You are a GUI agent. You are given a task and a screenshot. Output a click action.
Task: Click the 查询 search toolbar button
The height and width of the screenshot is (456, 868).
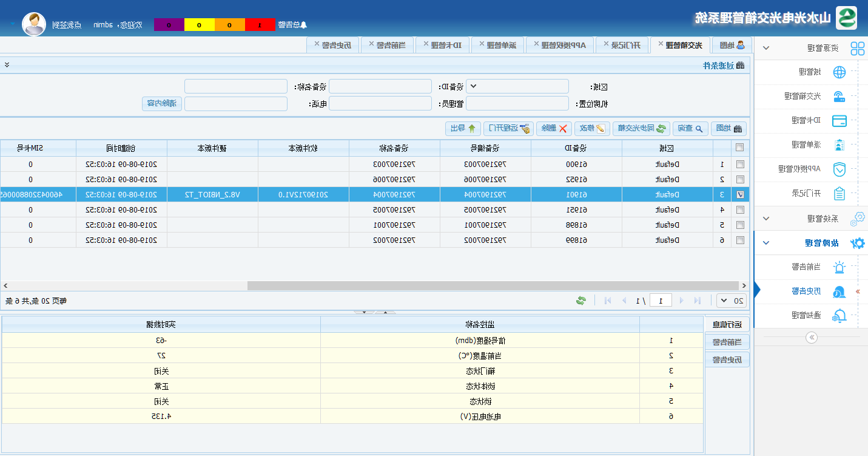[690, 128]
